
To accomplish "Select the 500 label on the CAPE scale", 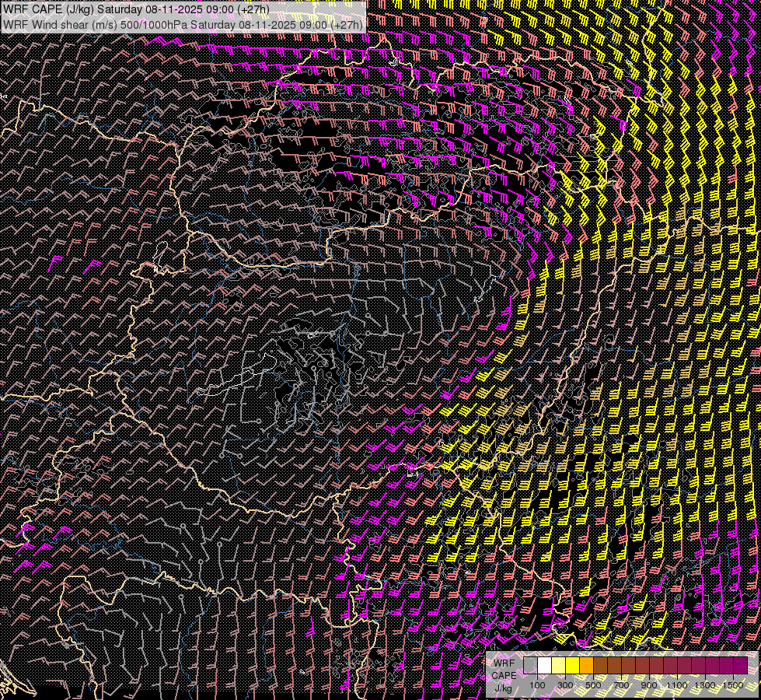I will click(593, 685).
